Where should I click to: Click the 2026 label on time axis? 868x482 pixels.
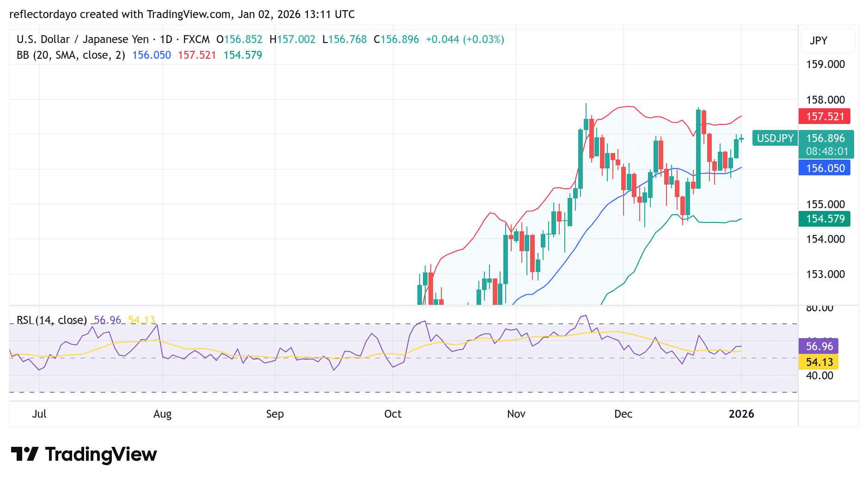tap(741, 414)
